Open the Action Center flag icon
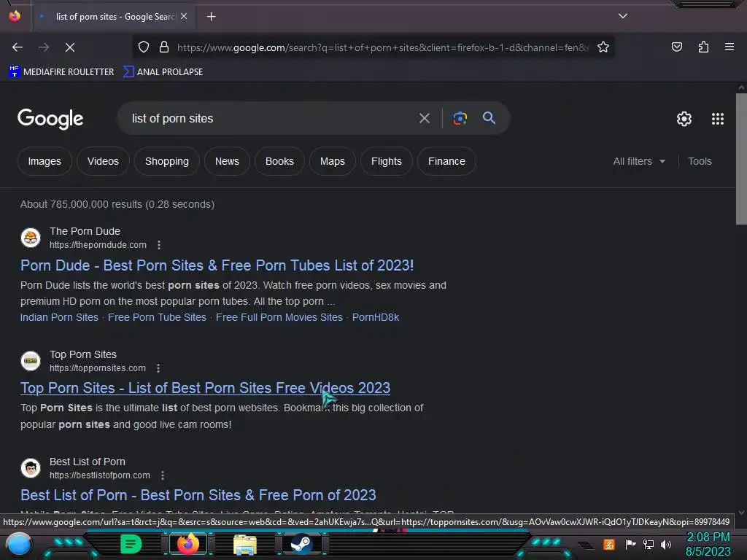Image resolution: width=747 pixels, height=560 pixels. pyautogui.click(x=630, y=544)
